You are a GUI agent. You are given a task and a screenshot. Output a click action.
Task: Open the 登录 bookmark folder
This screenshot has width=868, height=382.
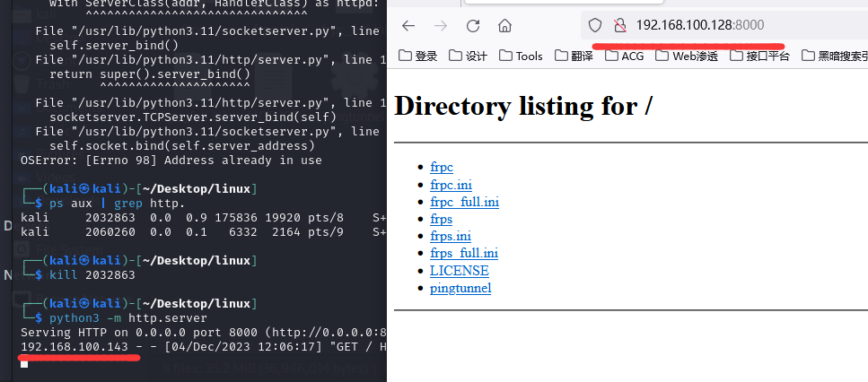click(417, 56)
